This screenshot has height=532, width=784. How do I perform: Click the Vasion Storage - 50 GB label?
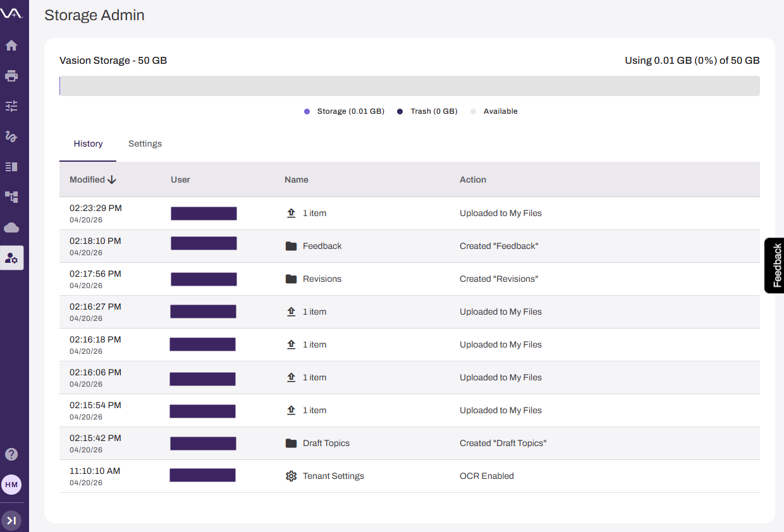coord(113,61)
